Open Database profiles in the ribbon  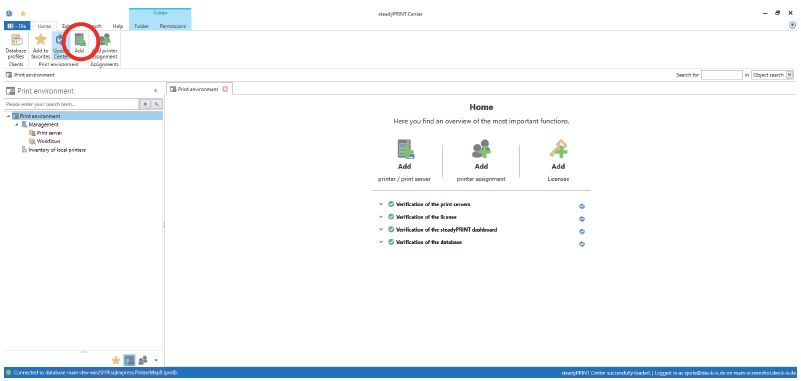click(x=15, y=46)
